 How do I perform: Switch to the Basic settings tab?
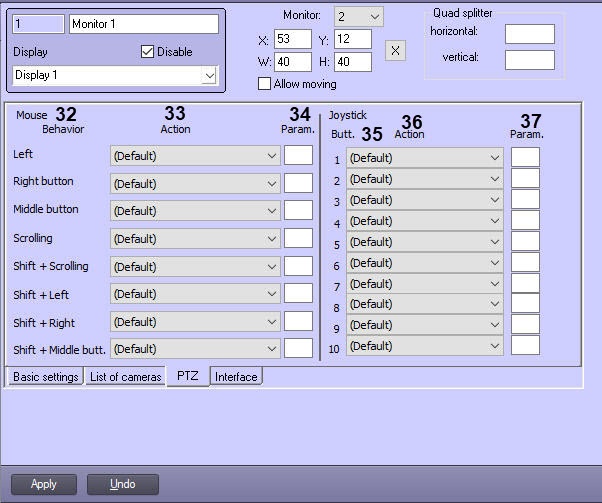coord(46,377)
